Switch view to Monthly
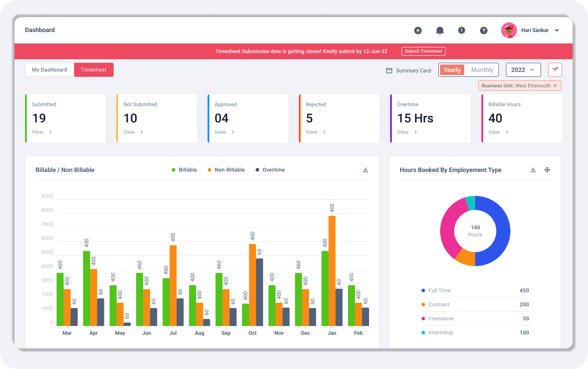Image resolution: width=588 pixels, height=369 pixels. click(x=482, y=70)
